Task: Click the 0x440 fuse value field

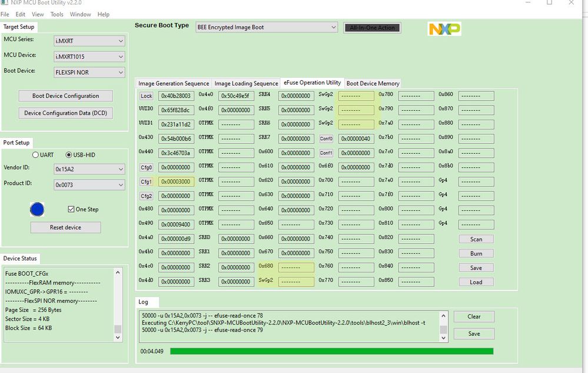Action: [176, 153]
